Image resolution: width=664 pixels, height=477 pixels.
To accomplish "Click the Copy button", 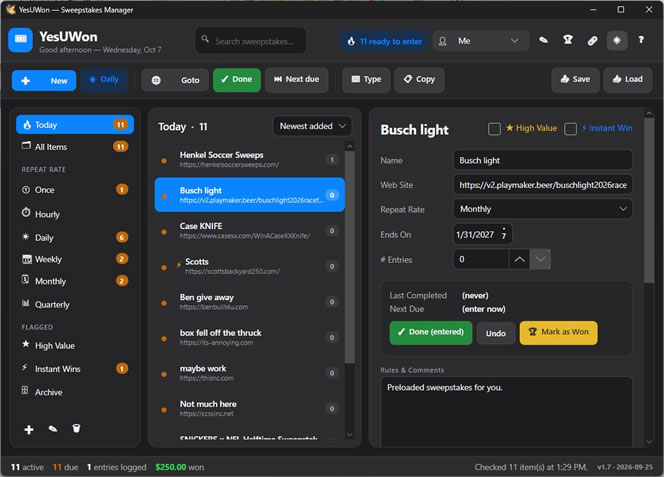I will [x=419, y=80].
